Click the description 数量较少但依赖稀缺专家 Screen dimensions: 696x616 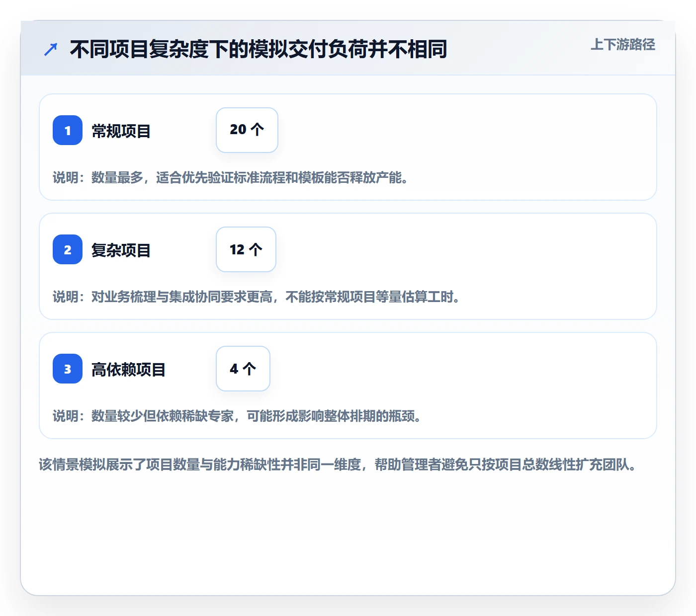[237, 416]
